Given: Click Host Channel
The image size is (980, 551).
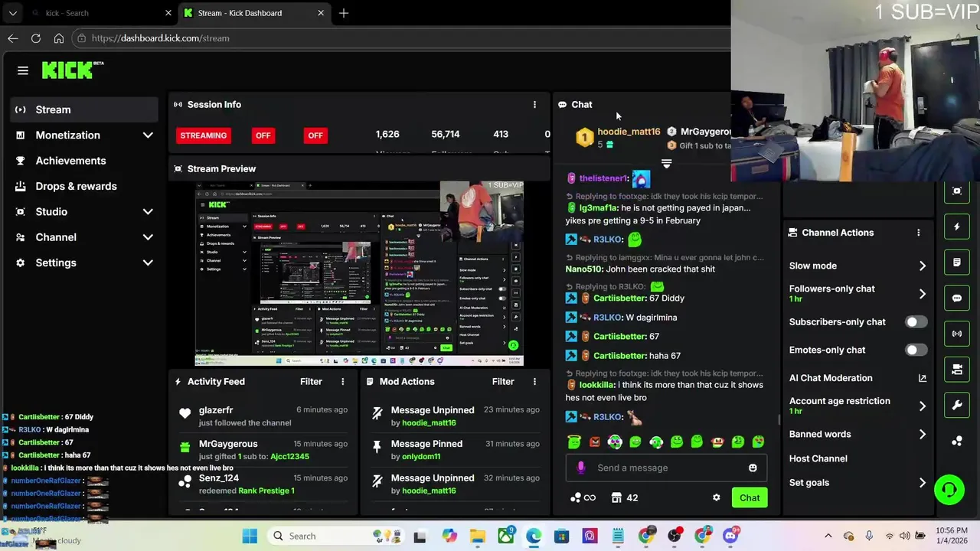Looking at the screenshot, I should (818, 458).
